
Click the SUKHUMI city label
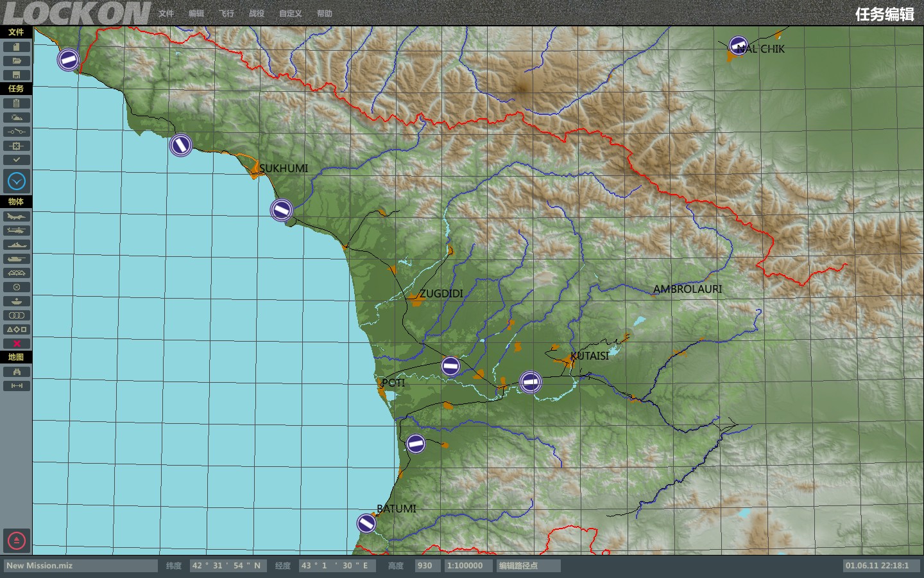[284, 168]
